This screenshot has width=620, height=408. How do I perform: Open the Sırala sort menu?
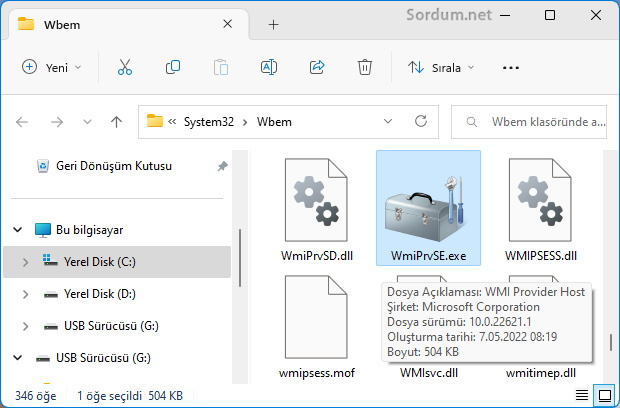point(441,68)
